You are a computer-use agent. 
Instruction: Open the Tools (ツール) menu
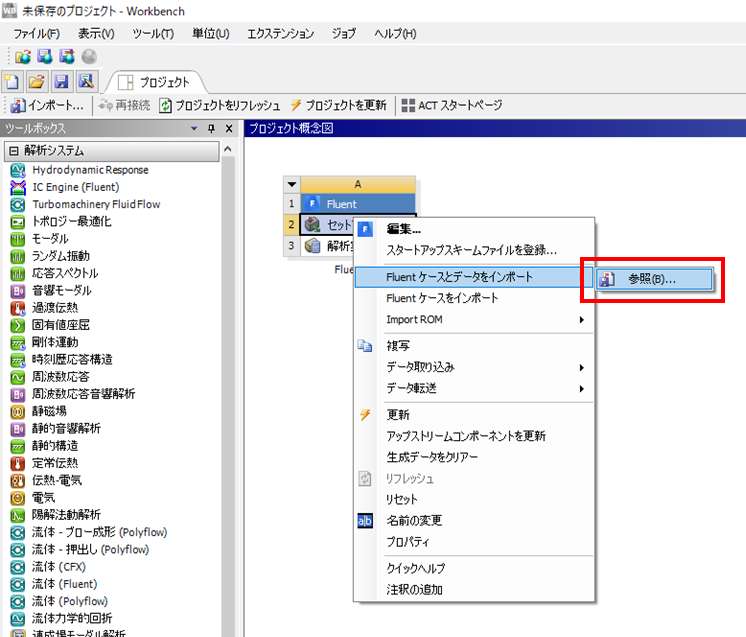coord(153,34)
